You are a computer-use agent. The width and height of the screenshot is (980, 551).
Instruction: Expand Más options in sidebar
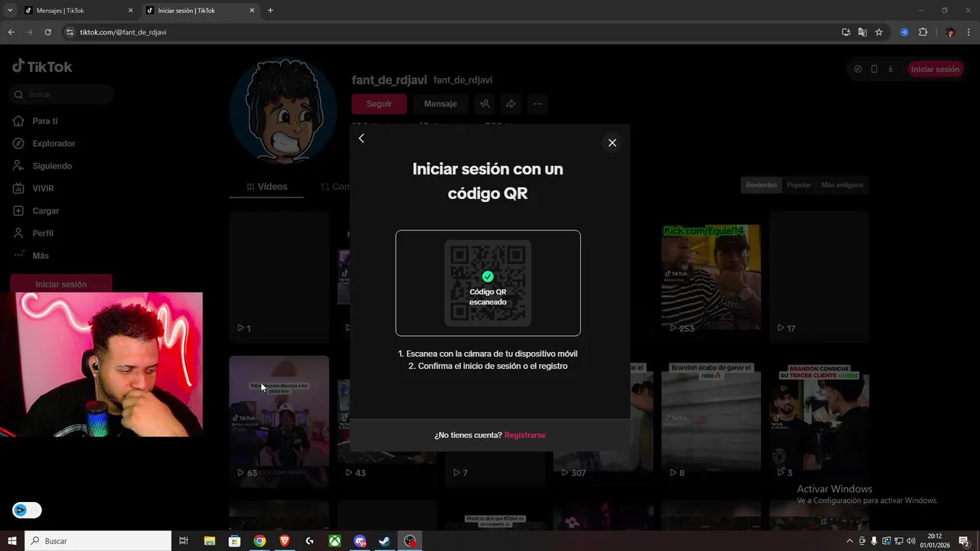pyautogui.click(x=40, y=256)
